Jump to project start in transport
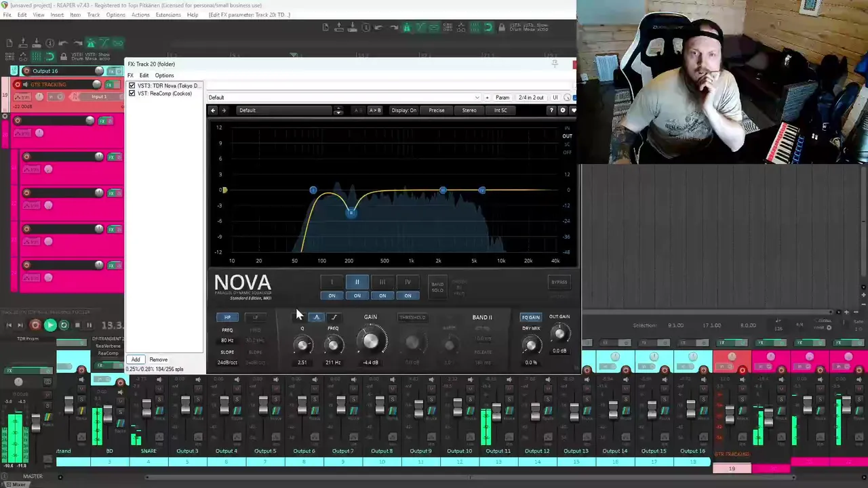This screenshot has width=868, height=488. [x=9, y=325]
